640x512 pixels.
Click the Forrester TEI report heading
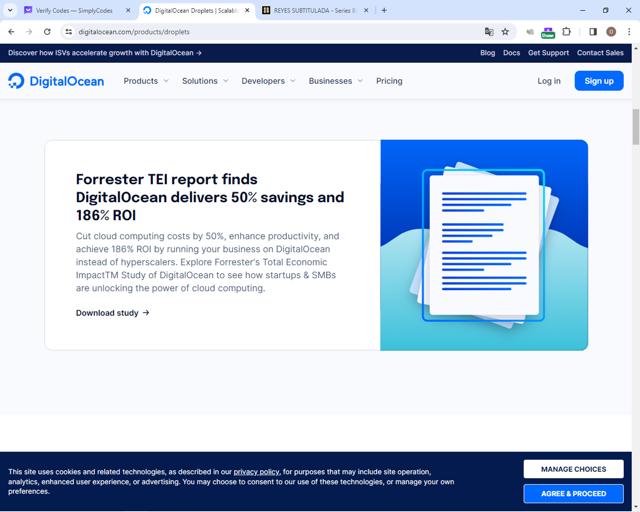210,197
